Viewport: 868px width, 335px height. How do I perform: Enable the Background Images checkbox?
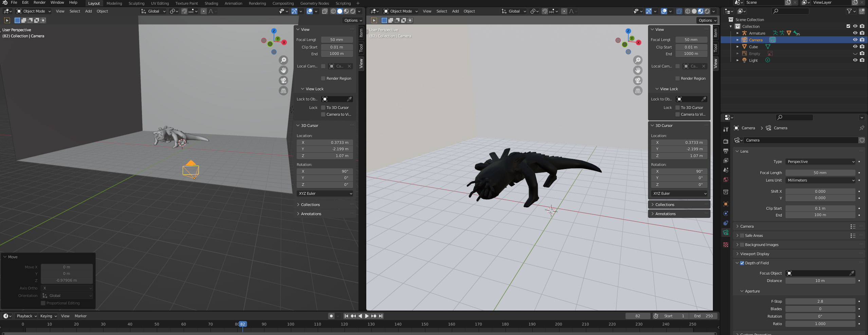pos(742,245)
